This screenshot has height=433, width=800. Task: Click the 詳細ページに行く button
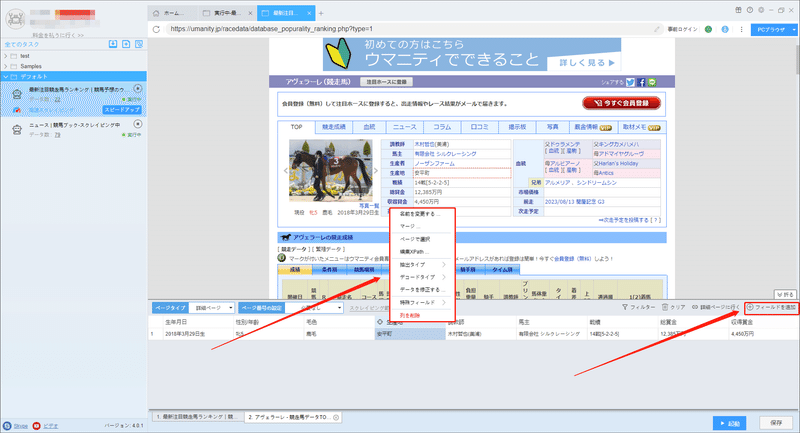715,308
